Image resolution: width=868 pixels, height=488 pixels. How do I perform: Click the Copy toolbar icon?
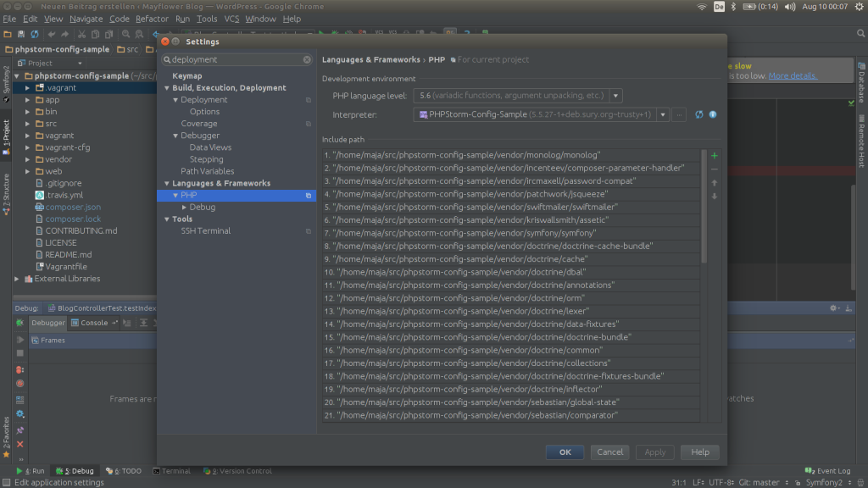pyautogui.click(x=95, y=34)
